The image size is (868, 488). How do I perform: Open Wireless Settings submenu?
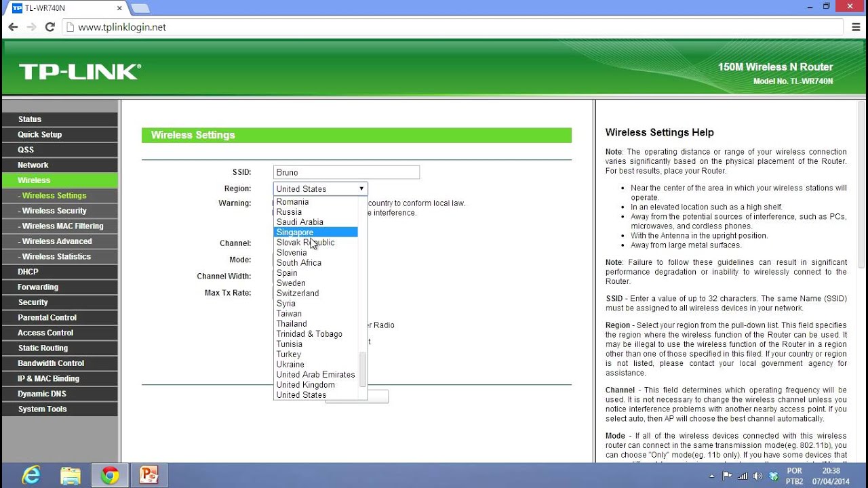pos(60,196)
